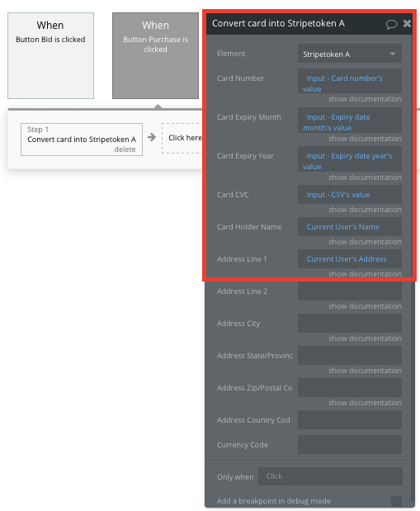Screen dimensions: 420x511
Task: Edit Card Holder Name expression field
Action: [350, 227]
